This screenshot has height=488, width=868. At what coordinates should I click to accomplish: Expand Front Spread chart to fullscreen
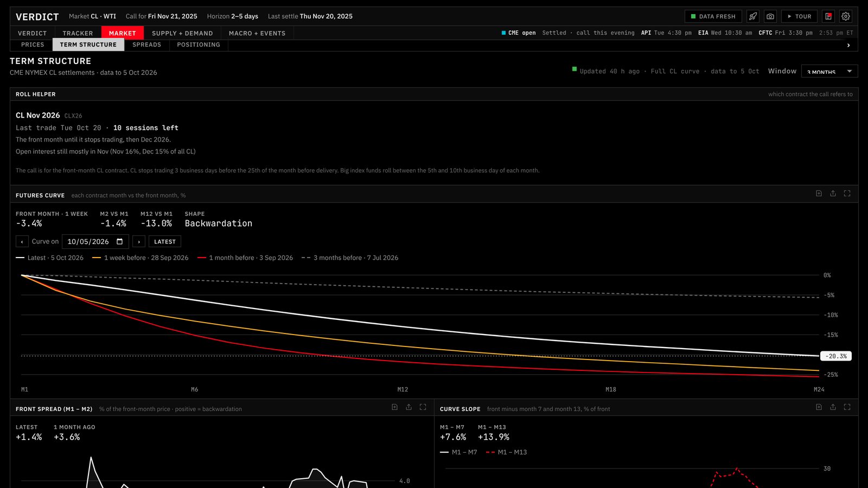423,407
